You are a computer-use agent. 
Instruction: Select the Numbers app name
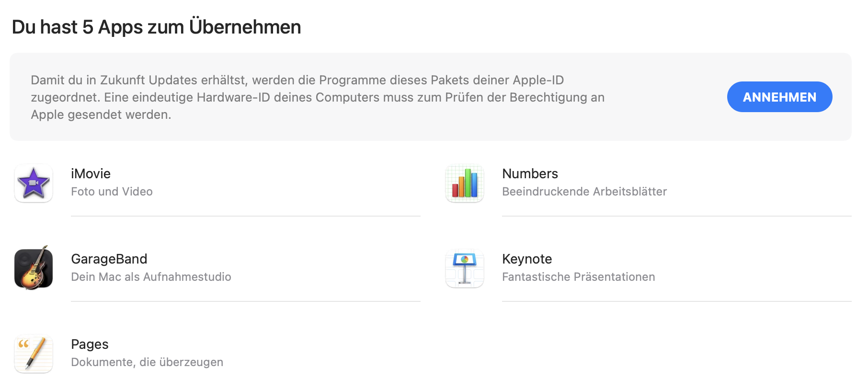point(530,173)
